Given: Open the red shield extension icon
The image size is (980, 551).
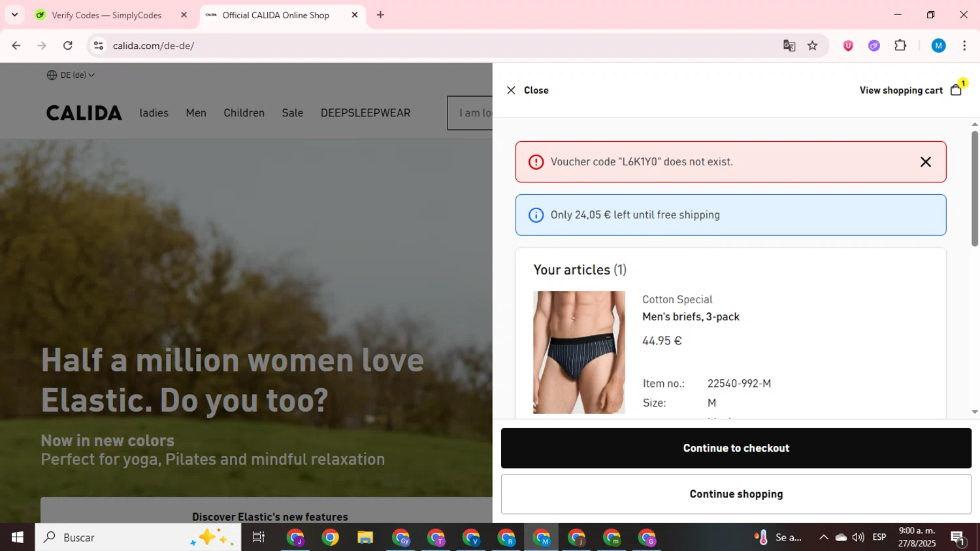Looking at the screenshot, I should click(x=848, y=46).
